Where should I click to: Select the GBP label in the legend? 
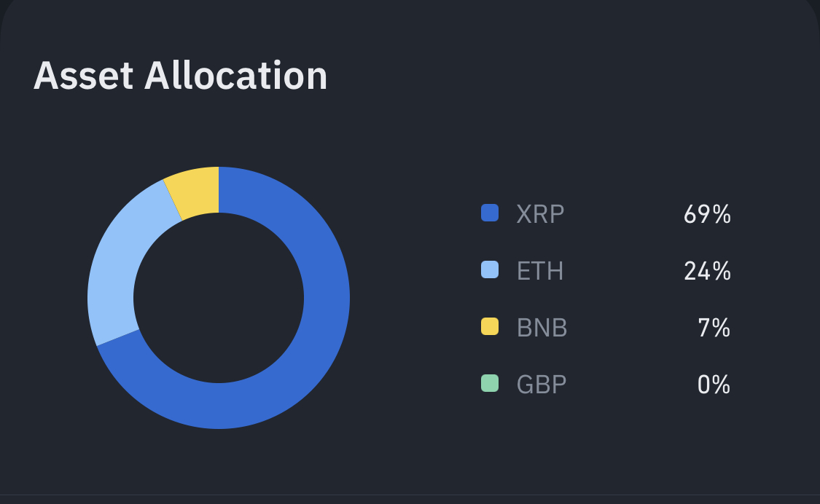pyautogui.click(x=542, y=384)
